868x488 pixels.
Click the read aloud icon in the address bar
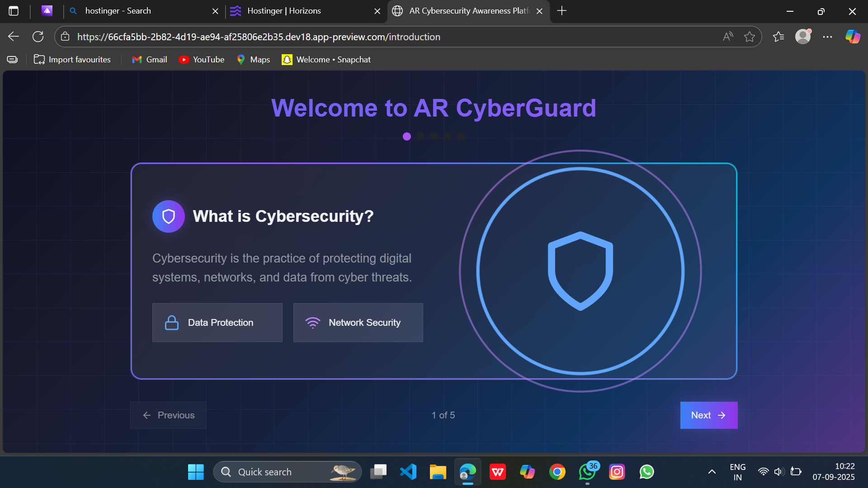click(727, 37)
